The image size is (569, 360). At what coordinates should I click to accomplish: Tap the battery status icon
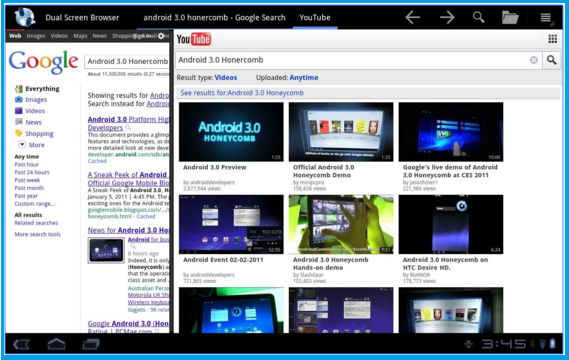tap(552, 344)
